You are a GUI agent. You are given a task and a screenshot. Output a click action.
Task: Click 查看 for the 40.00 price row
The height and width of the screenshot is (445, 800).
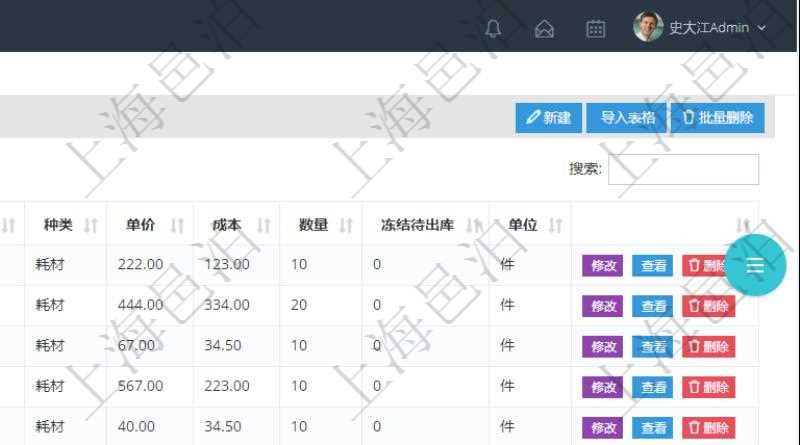(x=653, y=428)
